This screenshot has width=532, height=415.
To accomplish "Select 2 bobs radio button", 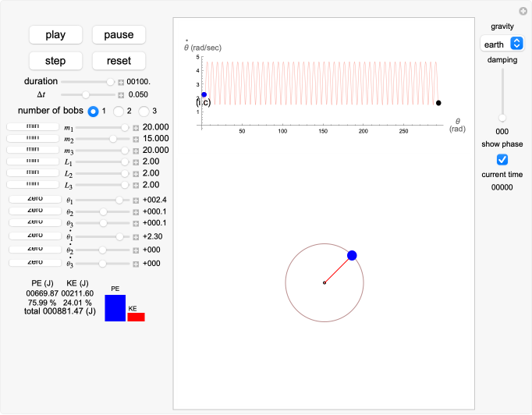I will pyautogui.click(x=118, y=112).
